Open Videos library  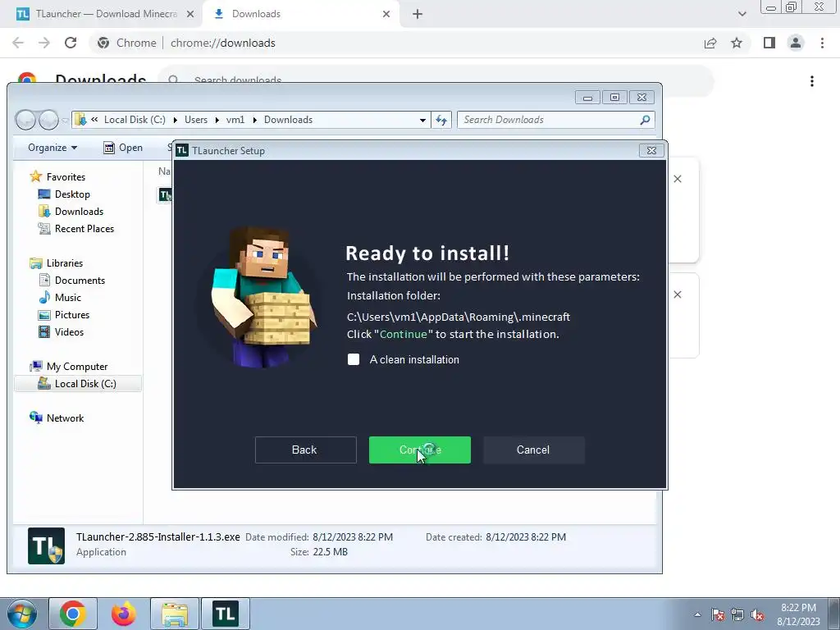click(69, 331)
